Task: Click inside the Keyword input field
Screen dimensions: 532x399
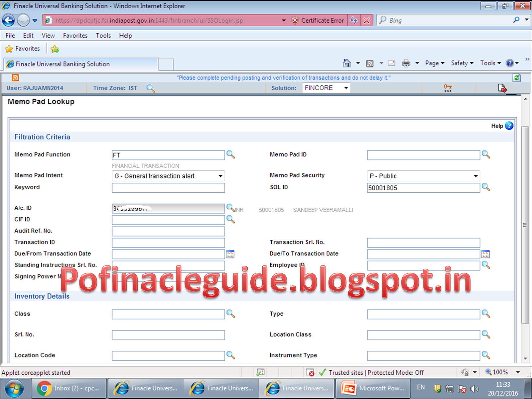Action: click(168, 188)
